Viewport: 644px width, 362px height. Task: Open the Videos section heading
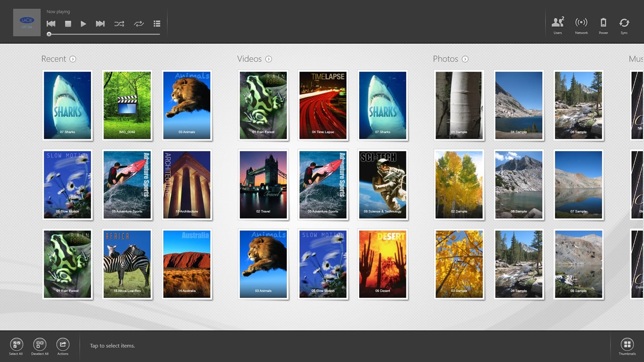(x=249, y=59)
